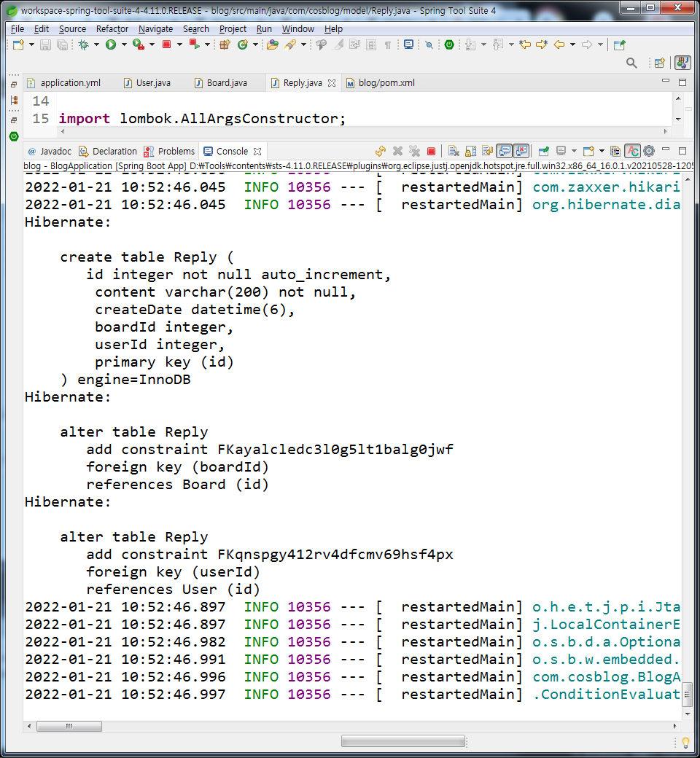Click the Open Type folder icon

click(273, 45)
